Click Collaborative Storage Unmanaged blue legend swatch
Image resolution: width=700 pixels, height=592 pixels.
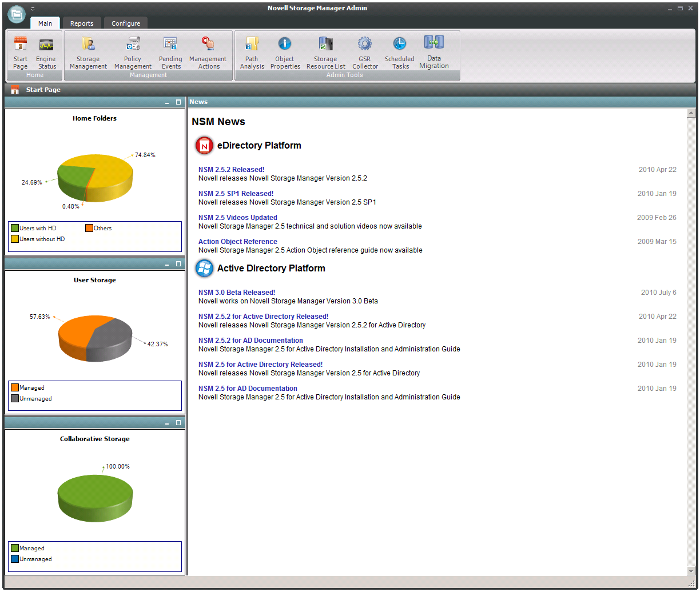tap(15, 559)
